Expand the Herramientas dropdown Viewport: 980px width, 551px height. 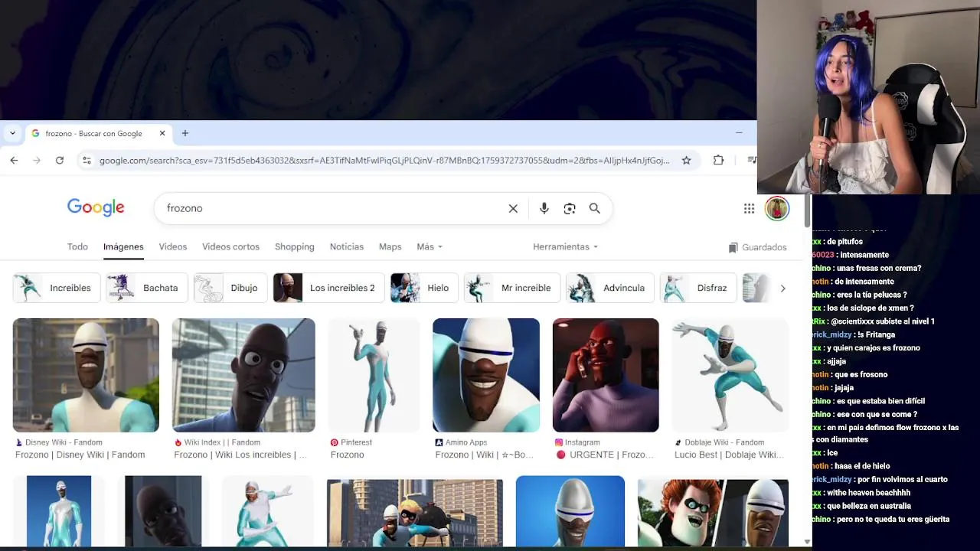click(565, 246)
